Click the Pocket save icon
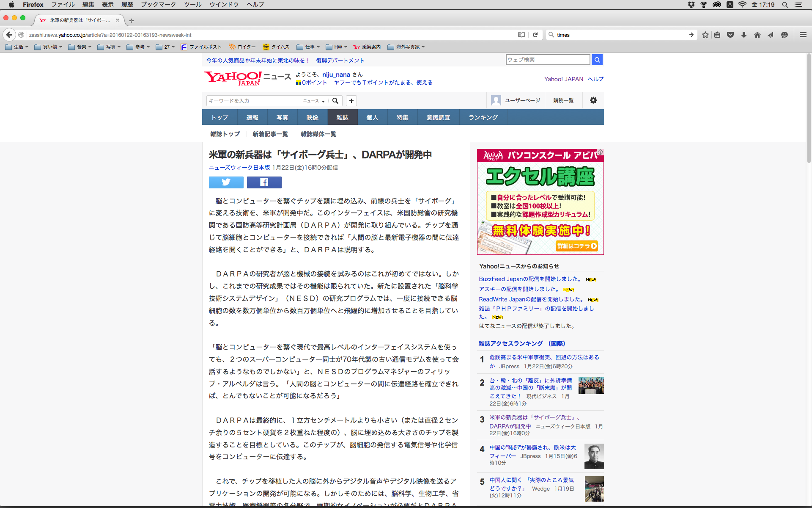This screenshot has width=812, height=508. (x=730, y=35)
